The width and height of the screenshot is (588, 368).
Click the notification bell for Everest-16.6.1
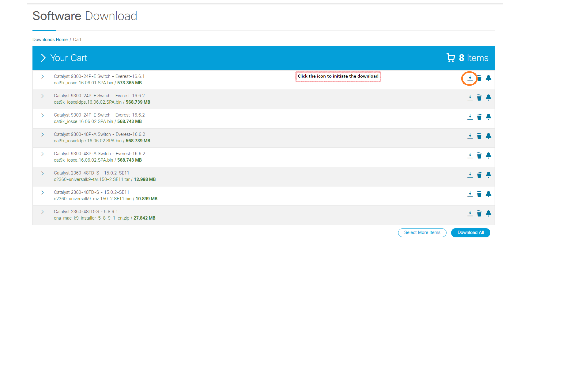pyautogui.click(x=488, y=79)
